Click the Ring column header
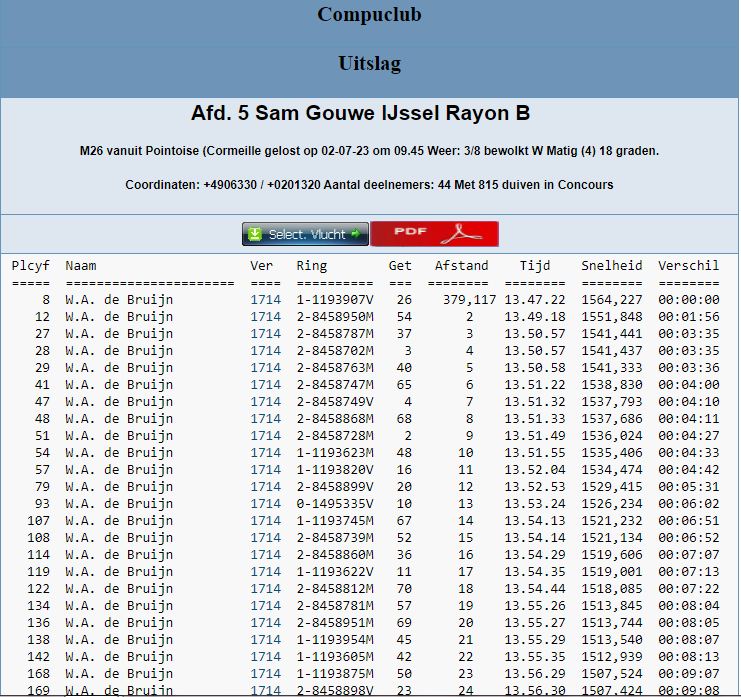The width and height of the screenshot is (741, 697). [x=311, y=266]
